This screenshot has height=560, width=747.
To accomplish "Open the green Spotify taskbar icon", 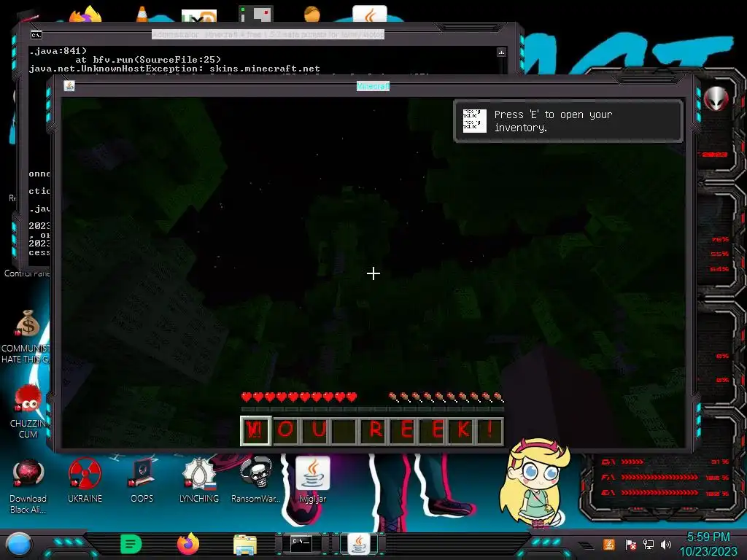I will pos(131,544).
